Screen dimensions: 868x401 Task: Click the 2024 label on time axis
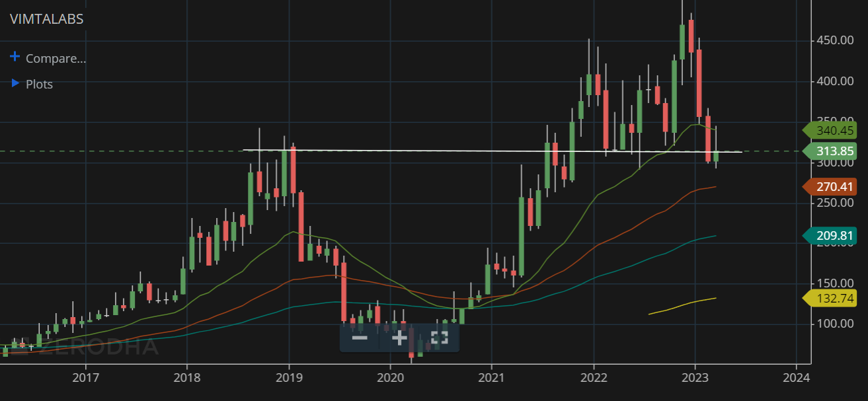pos(796,377)
